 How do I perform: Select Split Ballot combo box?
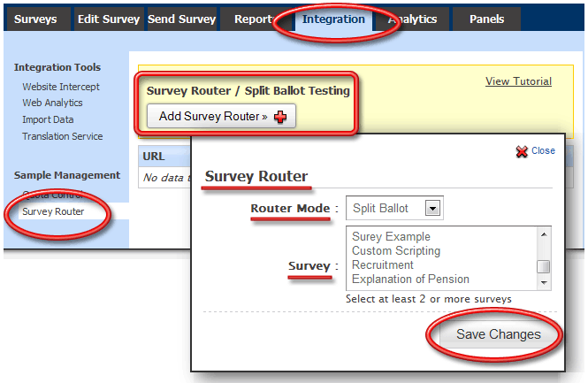(x=393, y=208)
